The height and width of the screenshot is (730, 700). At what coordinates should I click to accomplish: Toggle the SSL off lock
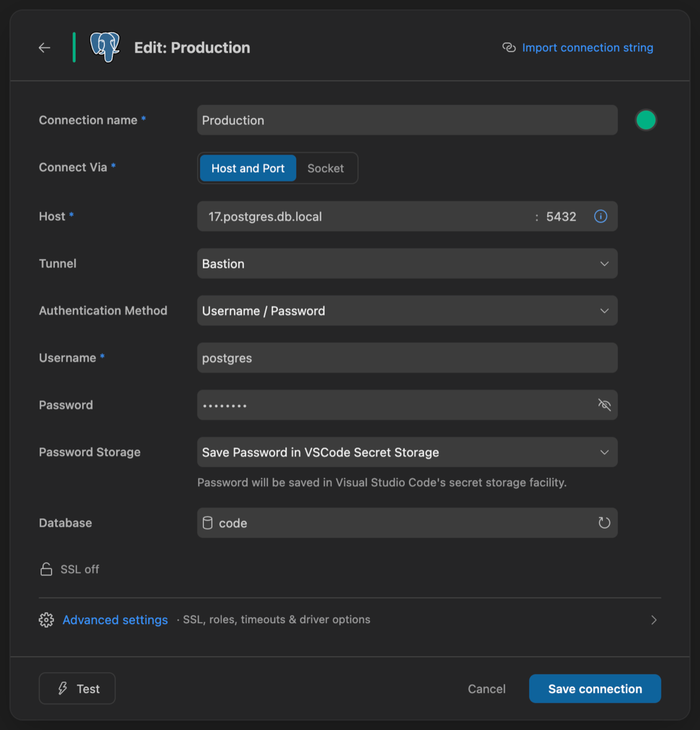point(69,569)
